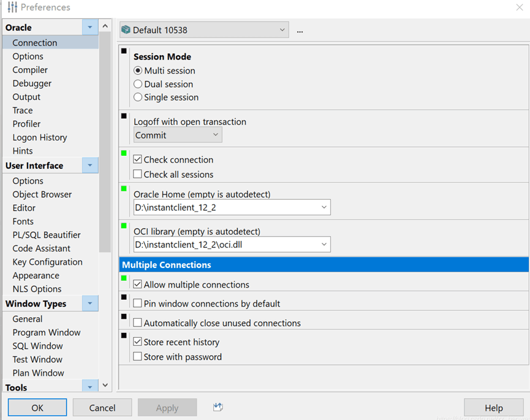Open the Logoff with open transaction Commit dropdown
The image size is (530, 420).
point(178,135)
